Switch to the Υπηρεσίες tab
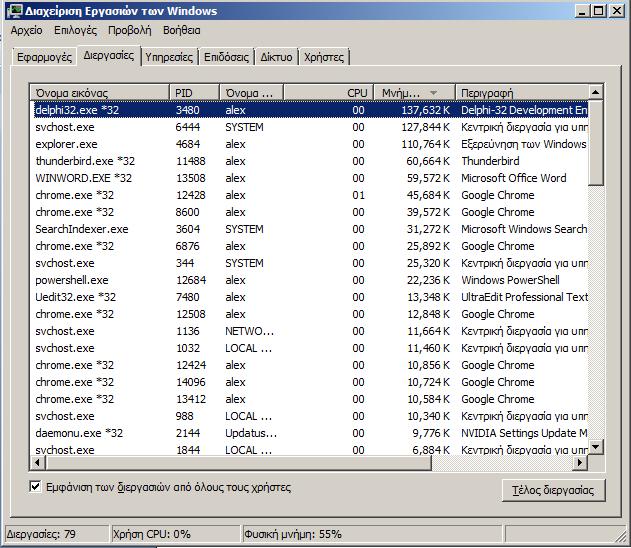631x548 pixels. click(169, 57)
